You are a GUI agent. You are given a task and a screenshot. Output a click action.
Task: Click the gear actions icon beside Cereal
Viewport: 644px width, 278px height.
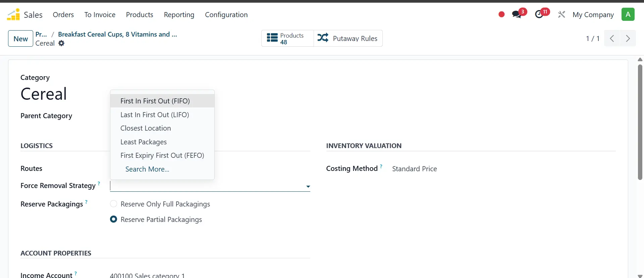click(61, 43)
